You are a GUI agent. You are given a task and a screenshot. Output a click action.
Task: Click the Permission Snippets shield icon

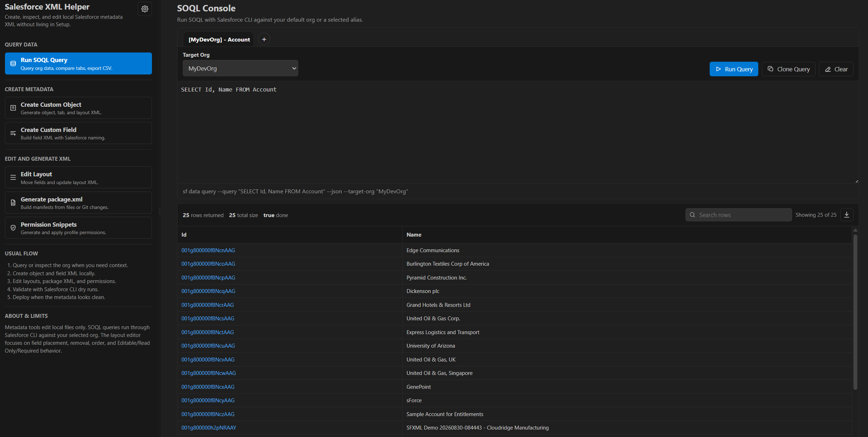point(13,228)
